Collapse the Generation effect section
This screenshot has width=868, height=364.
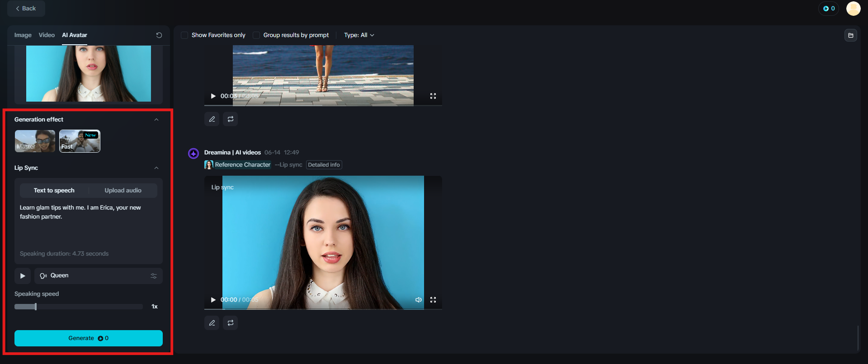156,120
